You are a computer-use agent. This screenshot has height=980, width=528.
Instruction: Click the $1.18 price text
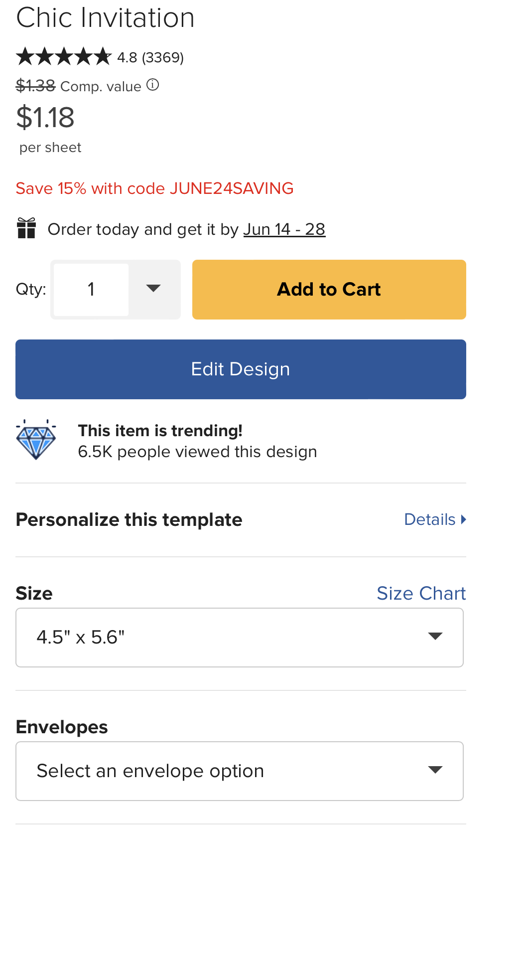pos(45,118)
